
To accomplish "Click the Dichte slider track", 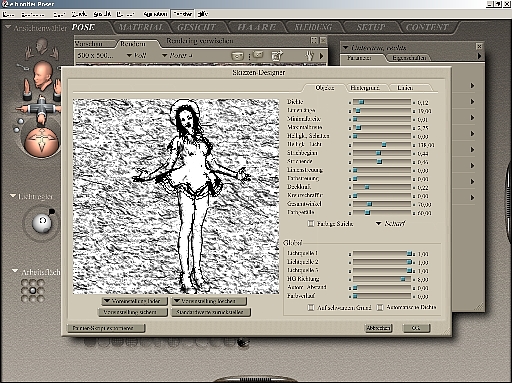I will [x=382, y=102].
